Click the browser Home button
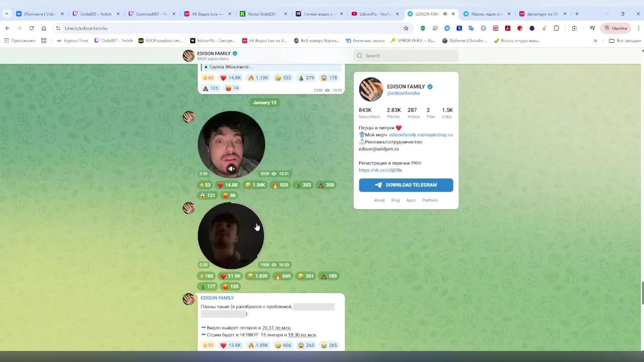This screenshot has width=644, height=362. pos(44,28)
